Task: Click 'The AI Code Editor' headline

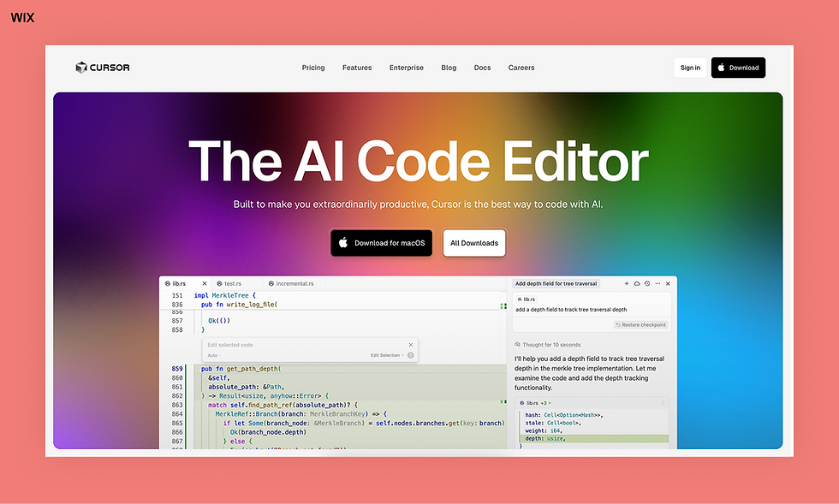Action: pos(419,161)
